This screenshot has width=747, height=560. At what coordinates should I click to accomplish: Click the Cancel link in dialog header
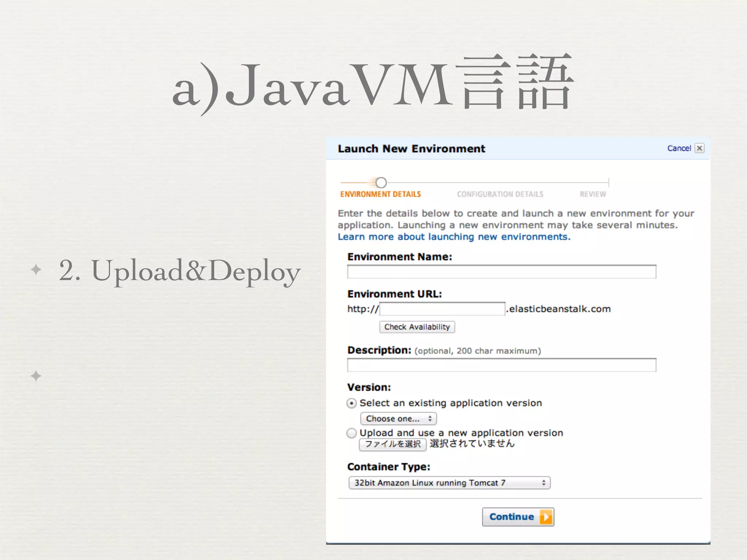point(679,148)
